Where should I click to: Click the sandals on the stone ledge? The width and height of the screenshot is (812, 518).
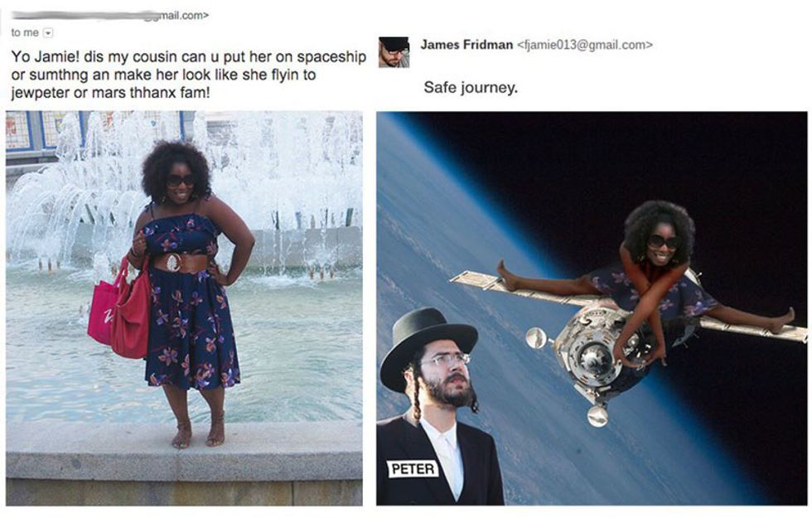[x=198, y=433]
